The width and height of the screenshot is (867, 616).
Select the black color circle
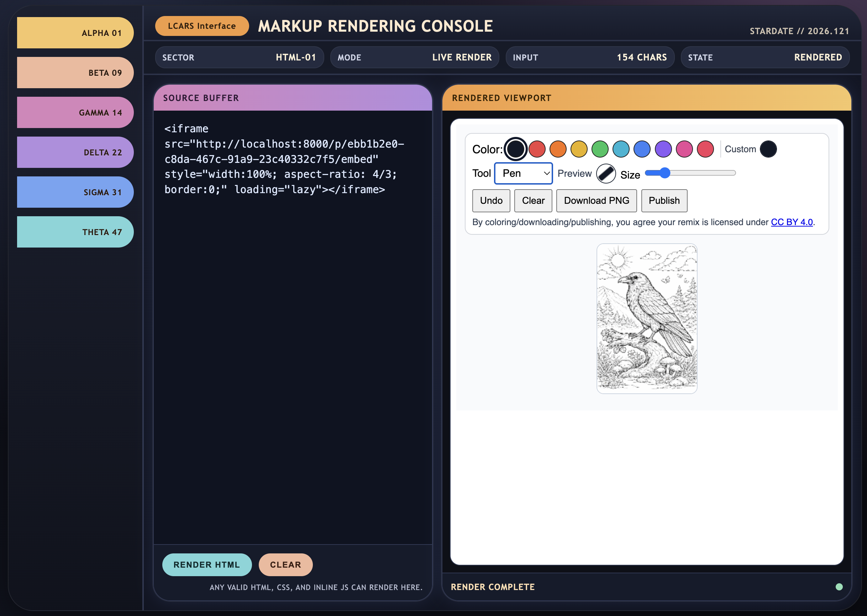(x=515, y=149)
